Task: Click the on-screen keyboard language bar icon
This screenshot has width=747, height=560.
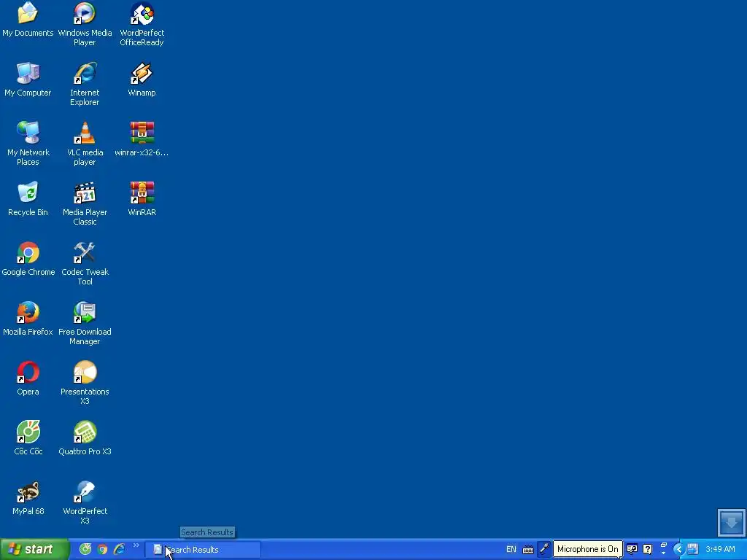Action: point(528,550)
